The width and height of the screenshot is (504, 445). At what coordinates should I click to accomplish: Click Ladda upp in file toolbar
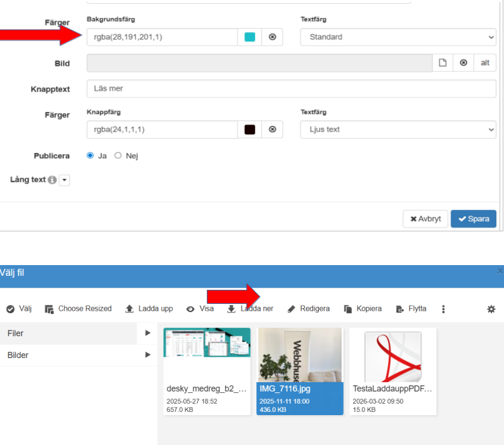(x=149, y=309)
